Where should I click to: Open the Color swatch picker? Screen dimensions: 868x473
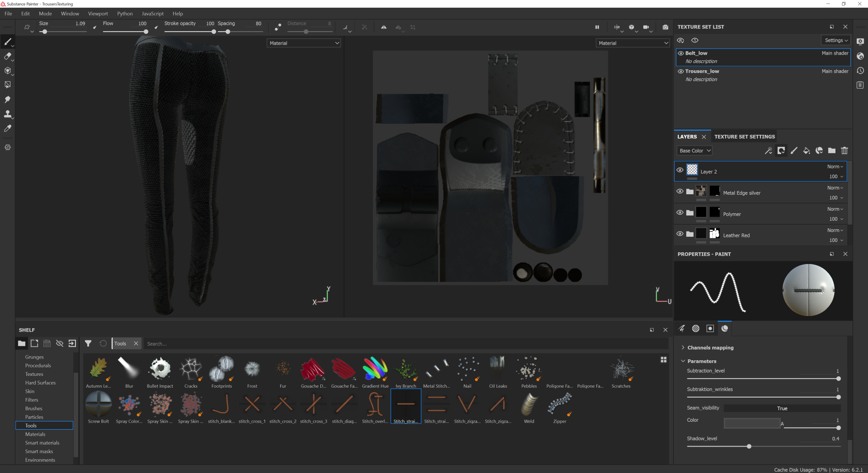pos(752,423)
